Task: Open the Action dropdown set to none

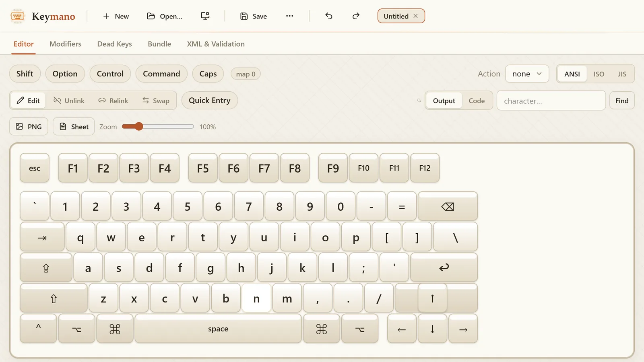Action: pyautogui.click(x=527, y=74)
